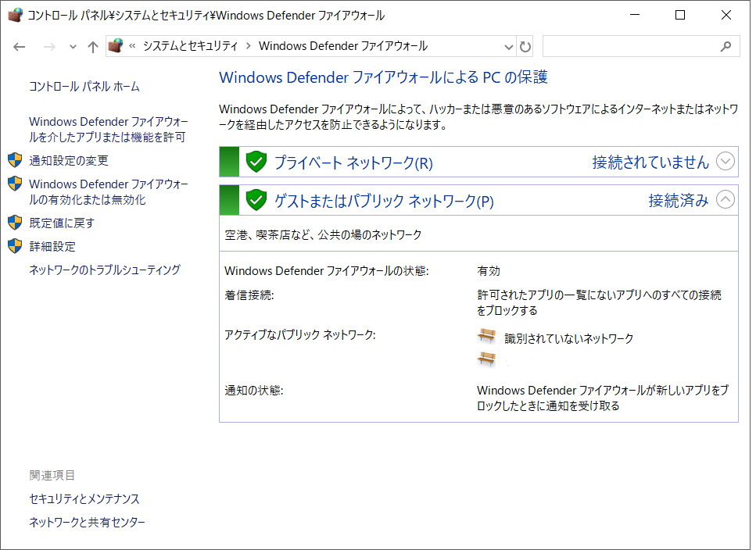This screenshot has width=756, height=550.
Task: Click 通知の状態: label
Action: click(253, 390)
